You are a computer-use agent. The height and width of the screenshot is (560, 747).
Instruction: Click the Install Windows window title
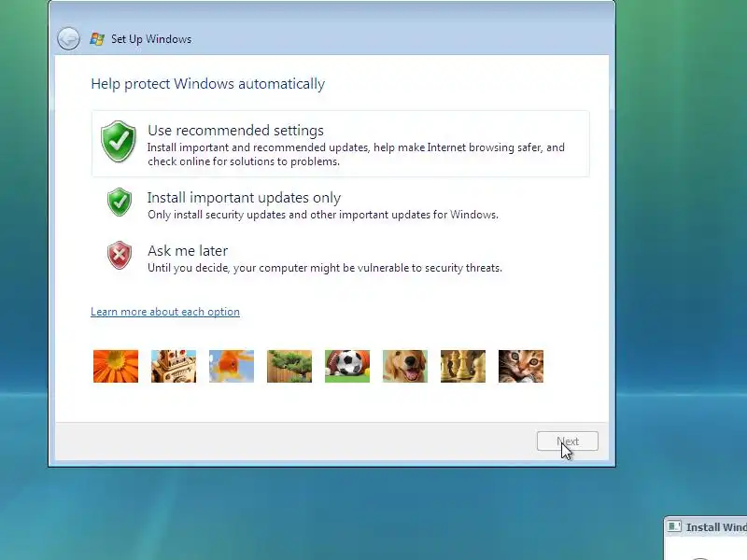[716, 527]
